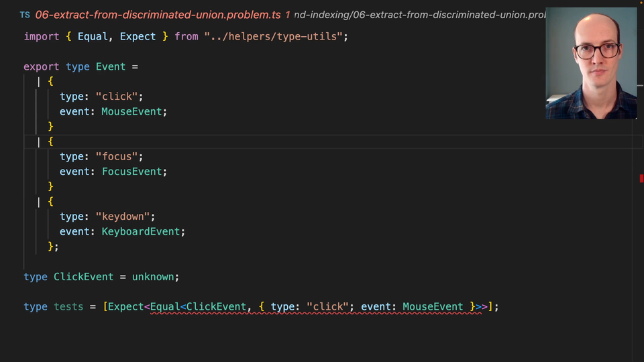
Task: Click the tests type name
Action: (x=68, y=306)
